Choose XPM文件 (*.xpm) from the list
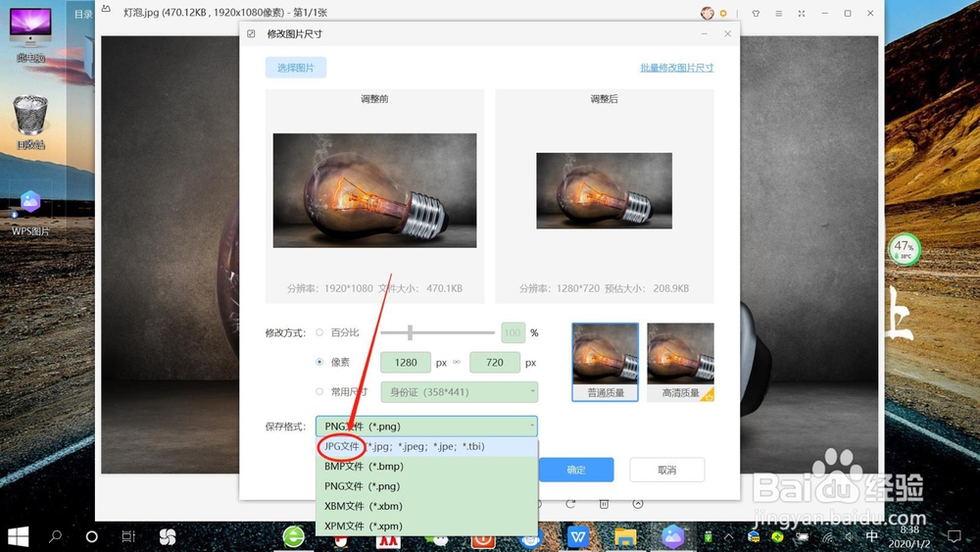This screenshot has width=980, height=552. click(x=426, y=526)
